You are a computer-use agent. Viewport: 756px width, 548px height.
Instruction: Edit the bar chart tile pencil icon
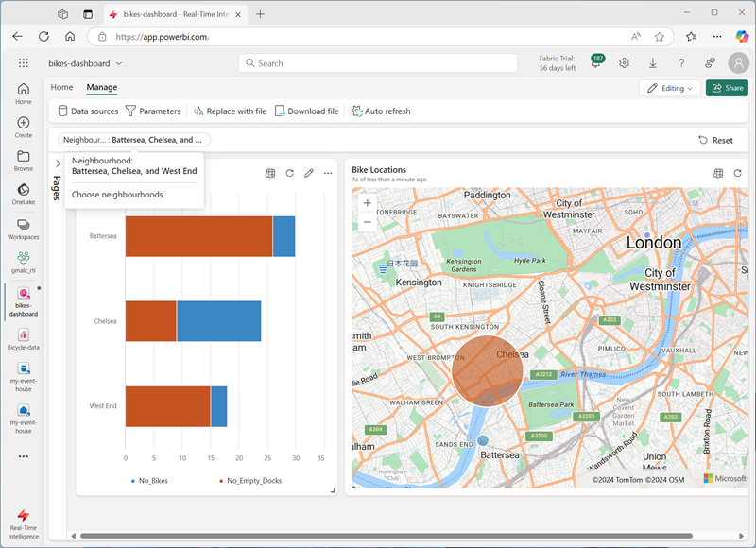(309, 173)
